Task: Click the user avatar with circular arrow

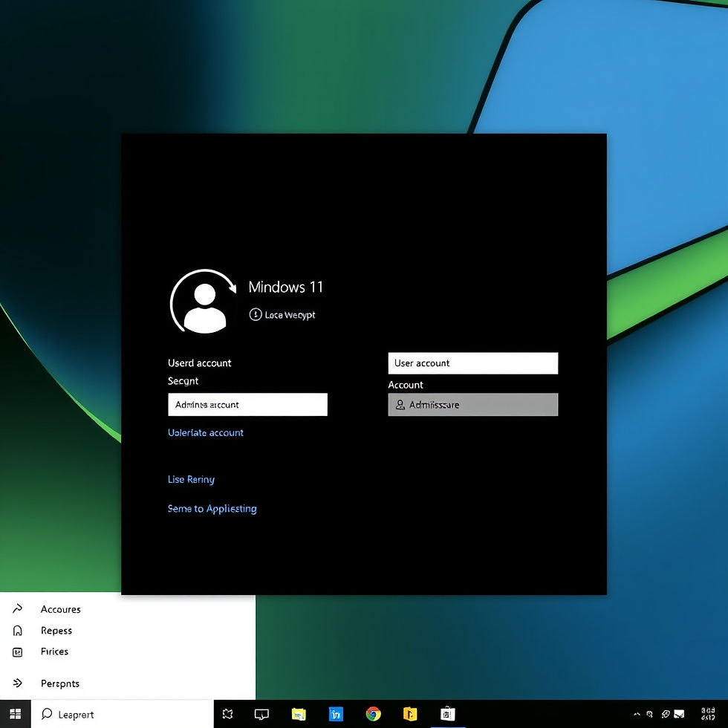Action: point(204,301)
